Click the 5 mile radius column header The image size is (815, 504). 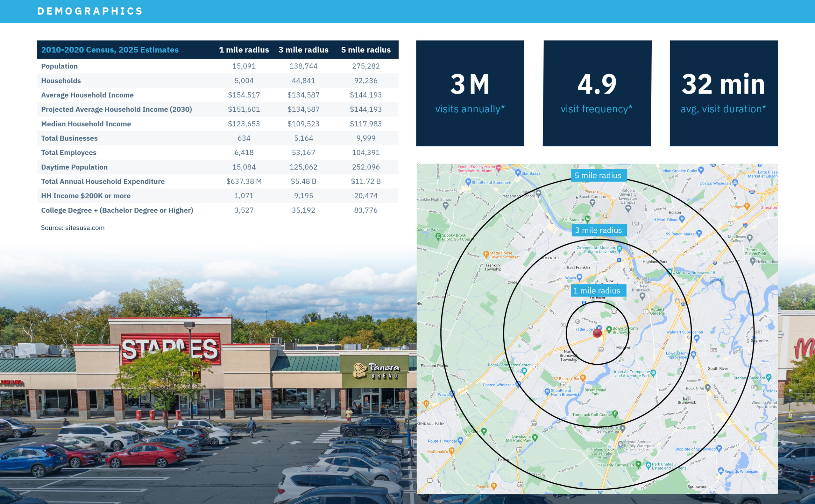365,50
